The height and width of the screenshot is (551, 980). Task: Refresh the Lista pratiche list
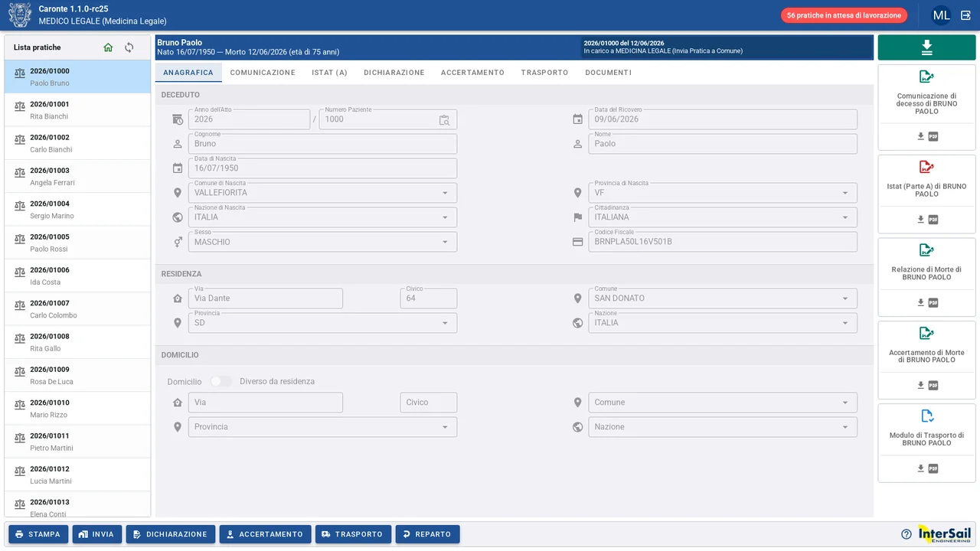pos(129,47)
